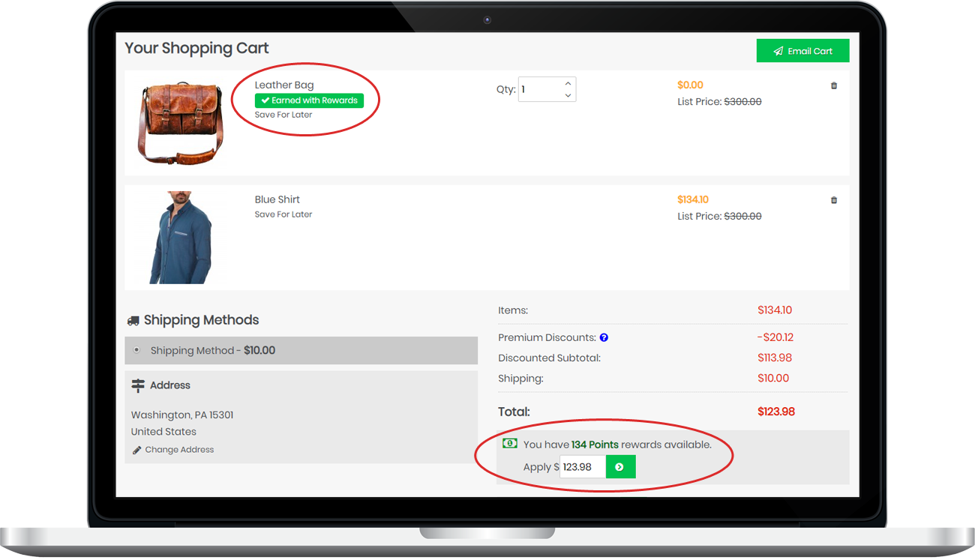
Task: Click the green rewards cash icon
Action: coord(510,444)
